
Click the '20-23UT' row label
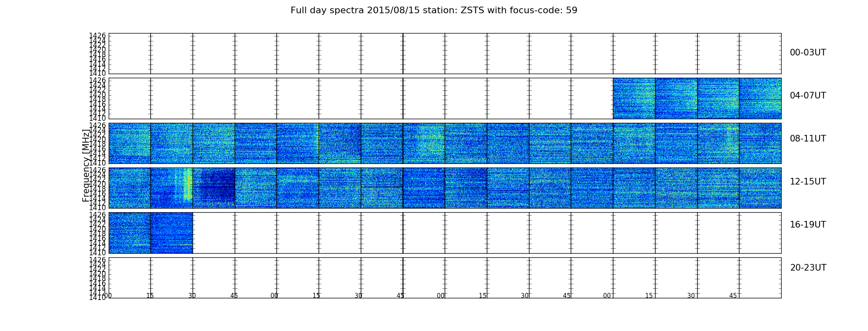[x=808, y=268]
